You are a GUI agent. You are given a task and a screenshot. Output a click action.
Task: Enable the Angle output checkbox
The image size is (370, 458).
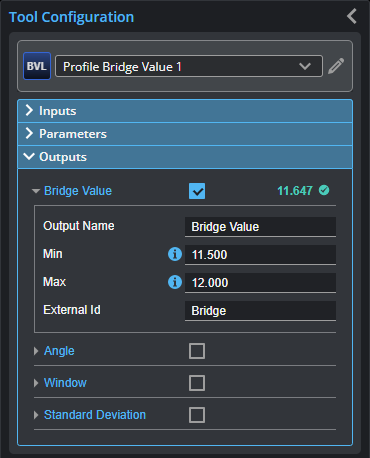tap(197, 351)
